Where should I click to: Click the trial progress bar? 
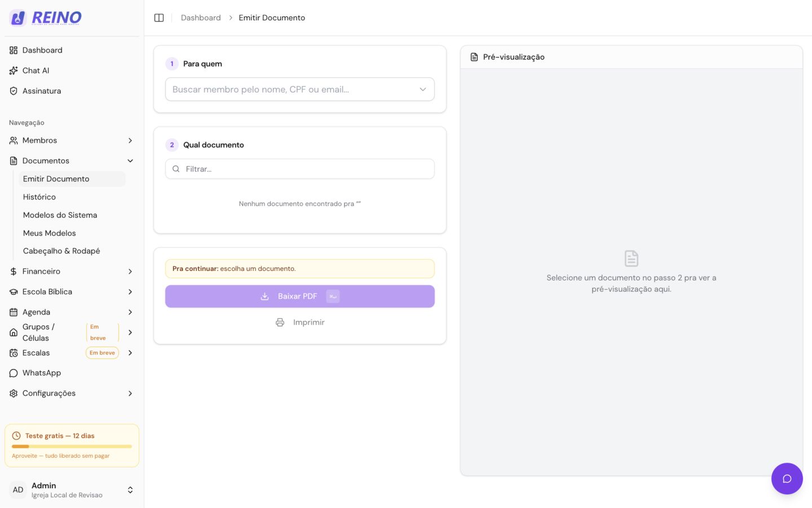(x=72, y=446)
